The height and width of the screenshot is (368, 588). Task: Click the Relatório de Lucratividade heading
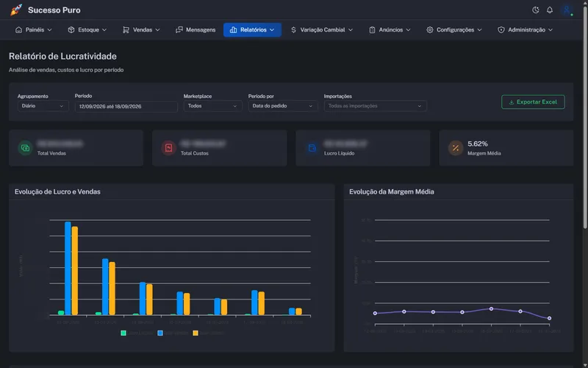[62, 57]
